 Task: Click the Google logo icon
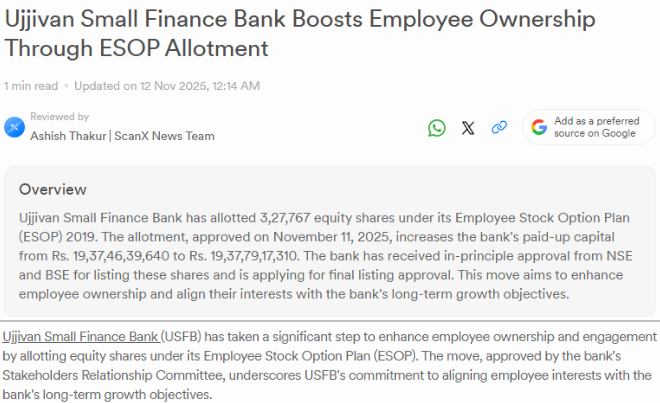tap(539, 127)
